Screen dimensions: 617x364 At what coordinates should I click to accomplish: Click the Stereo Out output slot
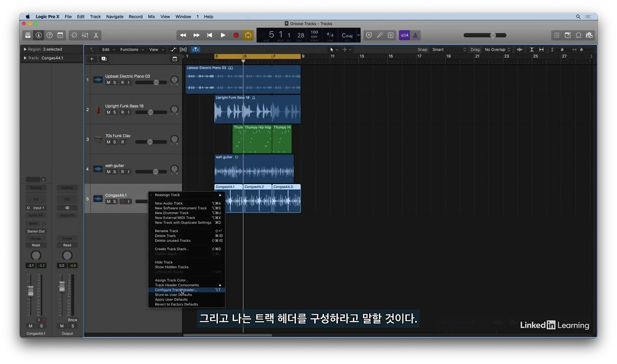click(x=36, y=231)
